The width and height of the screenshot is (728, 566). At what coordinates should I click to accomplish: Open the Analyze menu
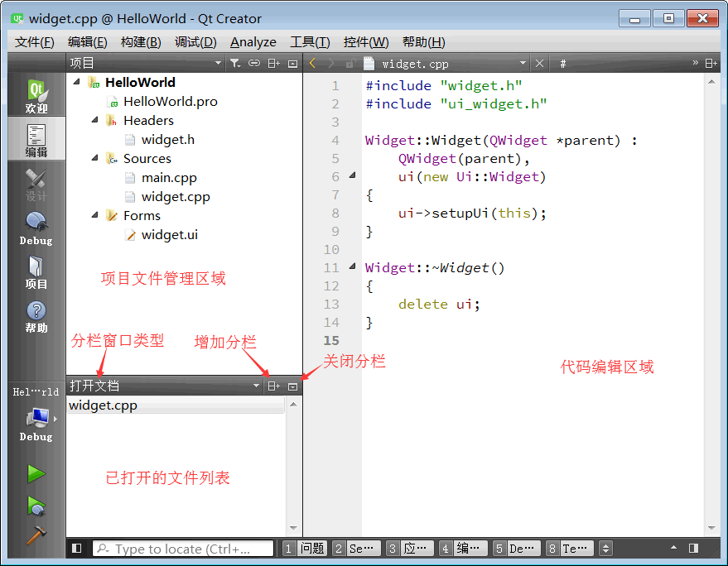[x=253, y=42]
